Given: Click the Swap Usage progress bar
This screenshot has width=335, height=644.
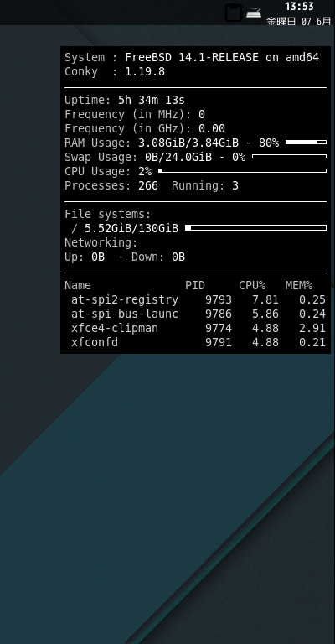Looking at the screenshot, I should click(289, 157).
